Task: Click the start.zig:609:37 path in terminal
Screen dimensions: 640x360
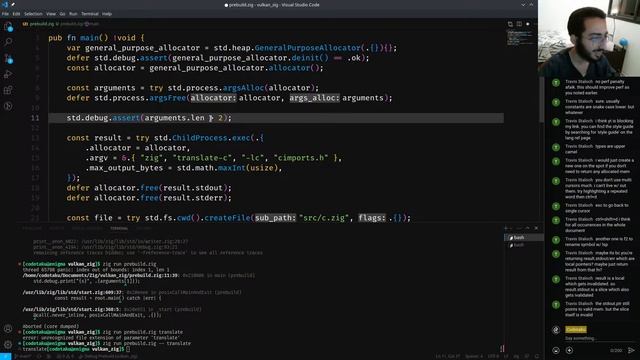Action: 72,292
